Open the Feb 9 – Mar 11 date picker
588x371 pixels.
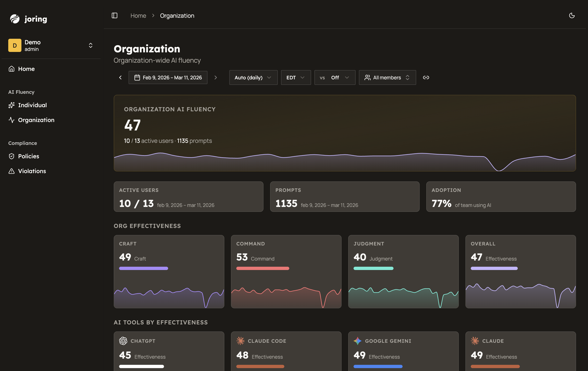coord(168,77)
